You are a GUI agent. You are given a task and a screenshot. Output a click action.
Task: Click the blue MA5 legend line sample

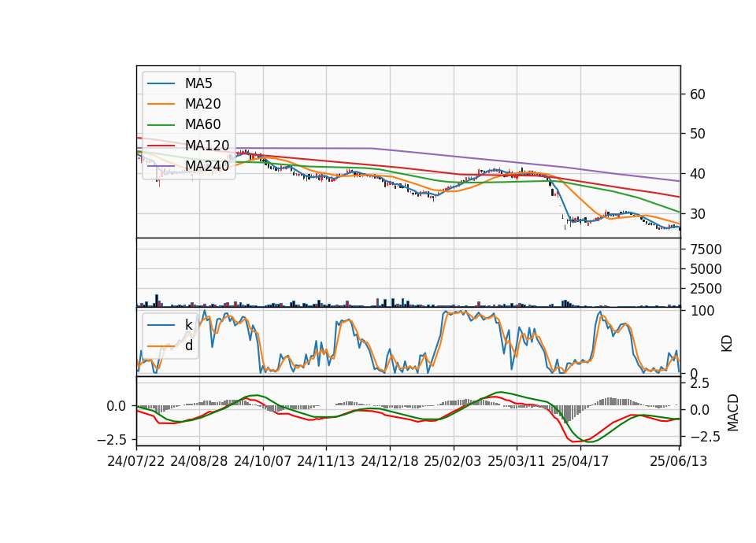click(x=161, y=83)
